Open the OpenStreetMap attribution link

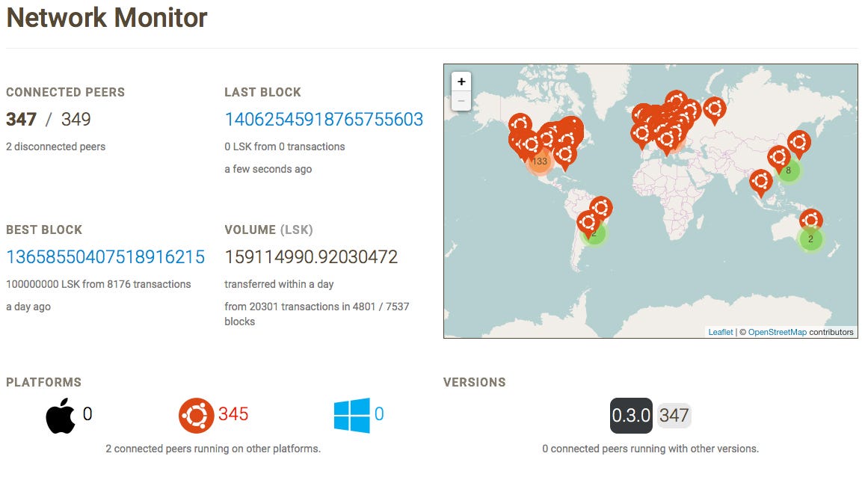pos(777,332)
